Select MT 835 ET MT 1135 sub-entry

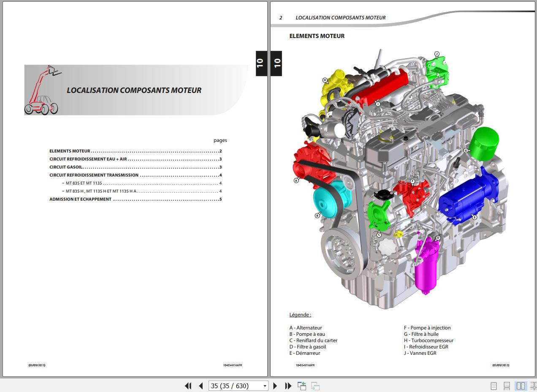point(84,183)
